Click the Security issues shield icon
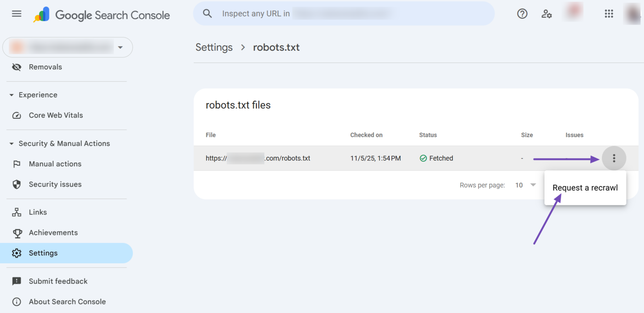The height and width of the screenshot is (313, 644). [x=17, y=184]
